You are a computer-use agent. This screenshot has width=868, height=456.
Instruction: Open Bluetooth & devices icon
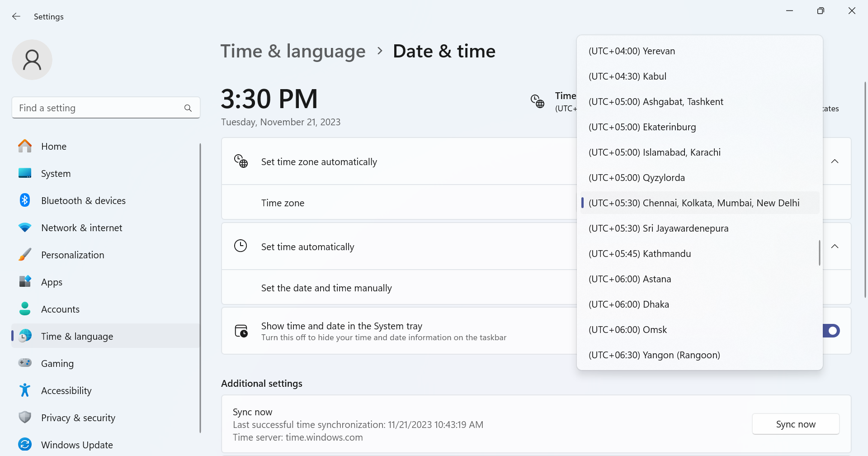click(25, 200)
